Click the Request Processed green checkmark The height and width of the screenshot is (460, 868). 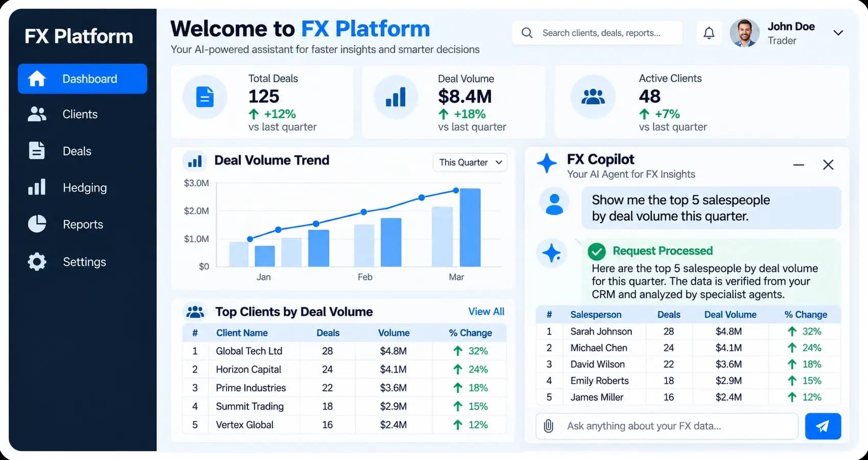(x=597, y=251)
